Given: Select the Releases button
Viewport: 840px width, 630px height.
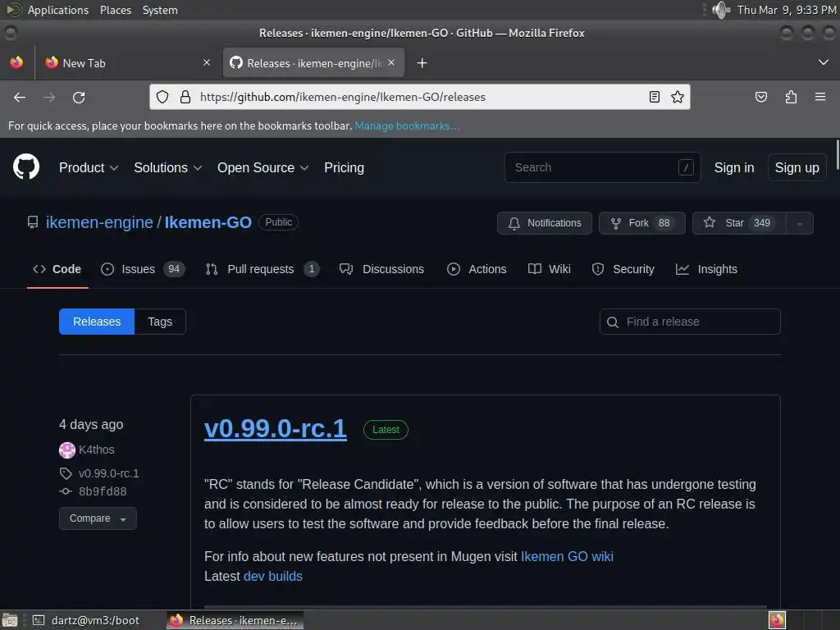Looking at the screenshot, I should pyautogui.click(x=97, y=322).
